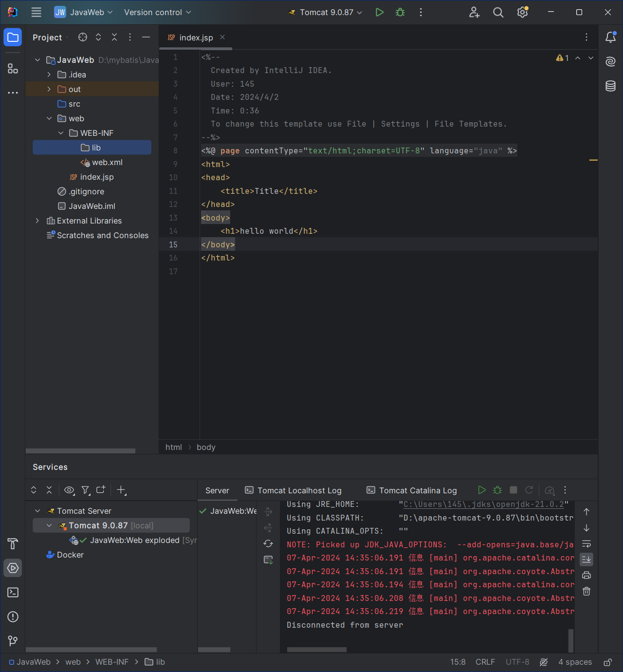Open the Terminal tool window
The height and width of the screenshot is (672, 623).
click(13, 592)
